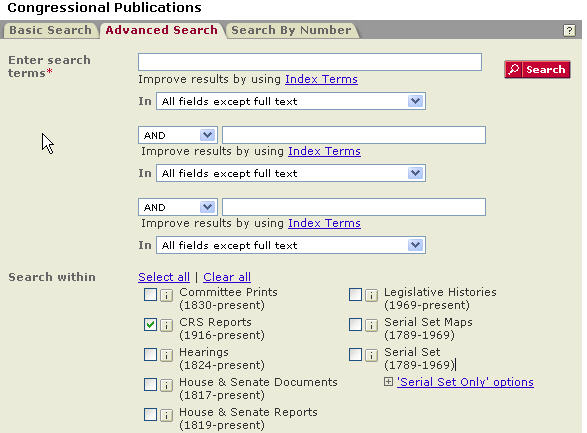587x433 pixels.
Task: Switch to Search By Number tab
Action: point(291,30)
